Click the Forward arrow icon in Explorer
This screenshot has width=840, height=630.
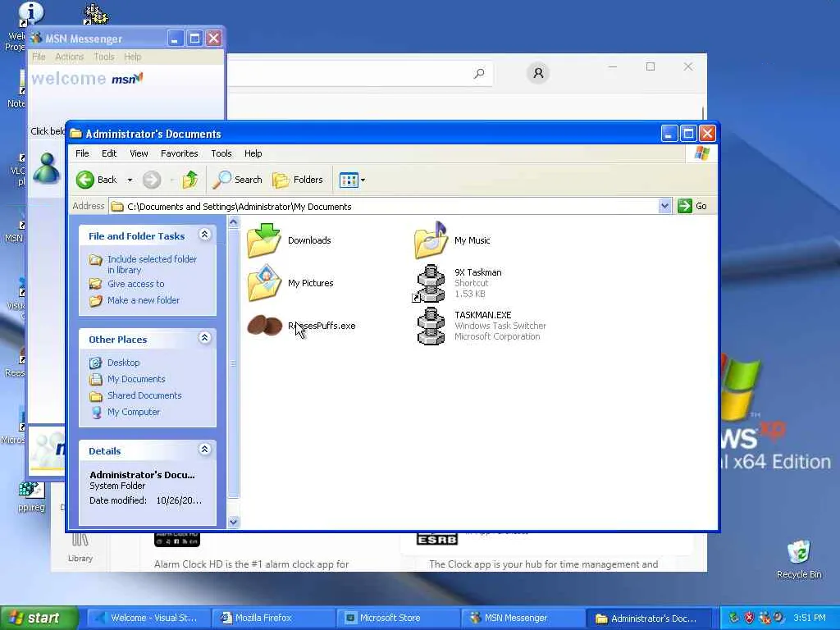click(152, 180)
